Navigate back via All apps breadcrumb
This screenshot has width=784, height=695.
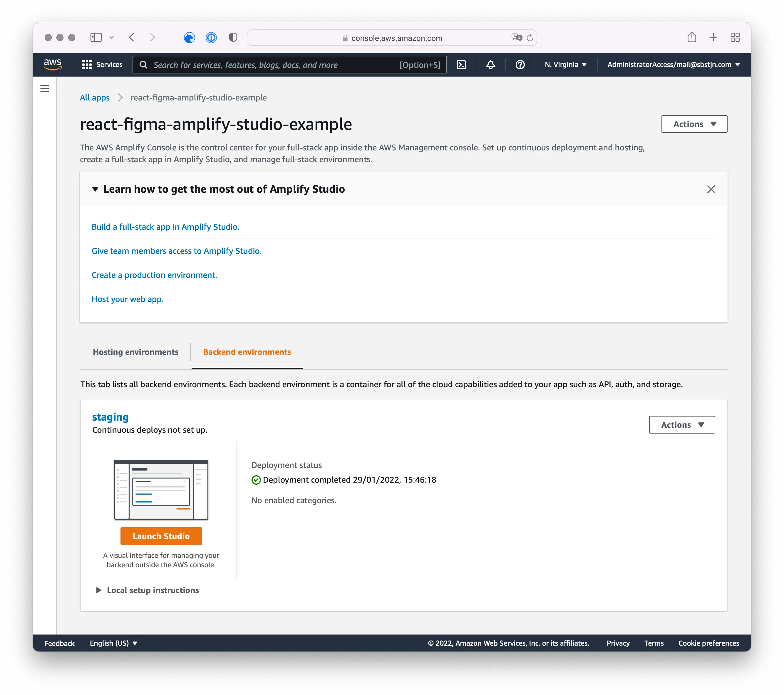point(94,98)
